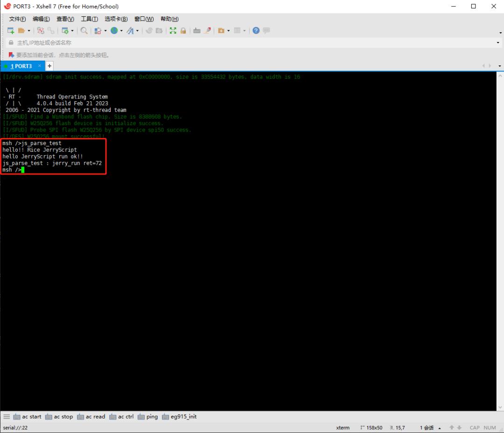Viewport: 504px width, 433px height.
Task: Run the eg915_init quick command
Action: 179,417
